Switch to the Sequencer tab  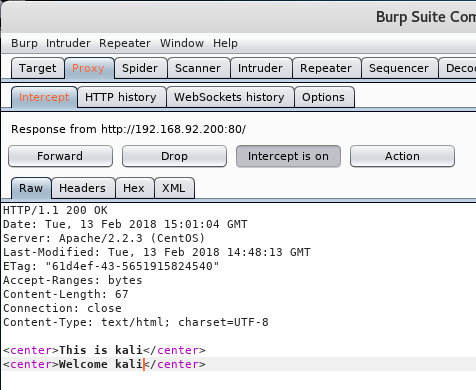pos(399,68)
